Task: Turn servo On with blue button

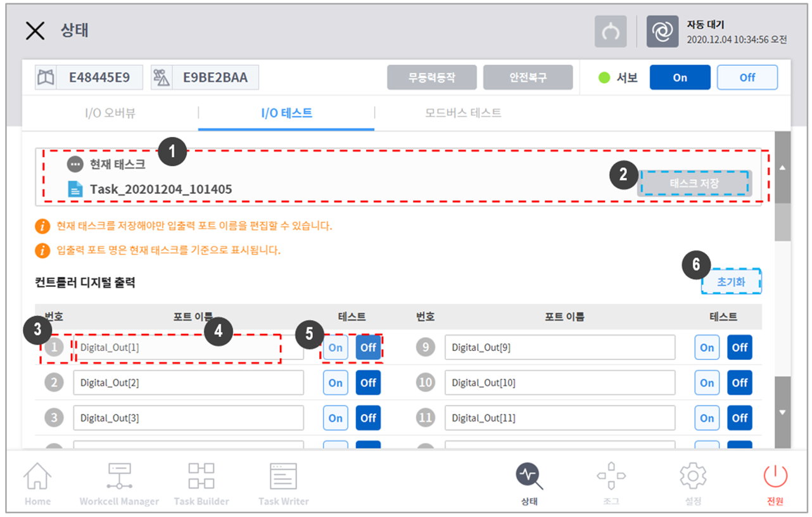Action: pos(680,77)
